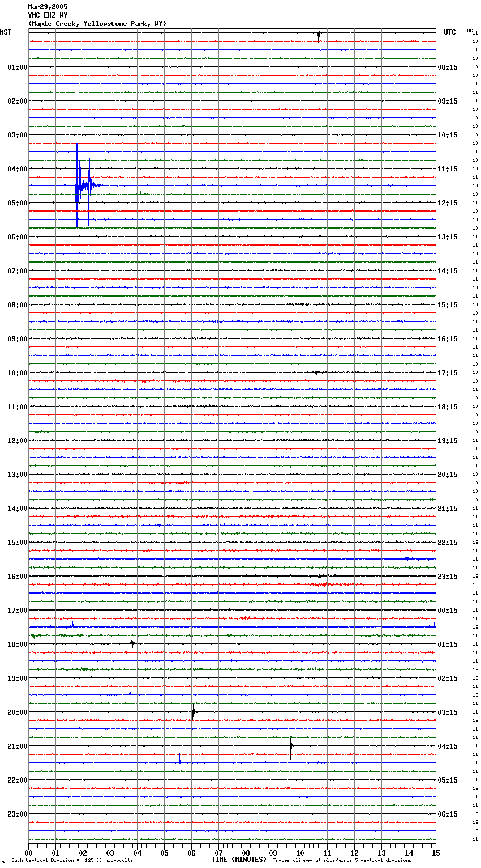Click minute tick 05 on bottom axis
The image size is (481, 868).
click(164, 853)
